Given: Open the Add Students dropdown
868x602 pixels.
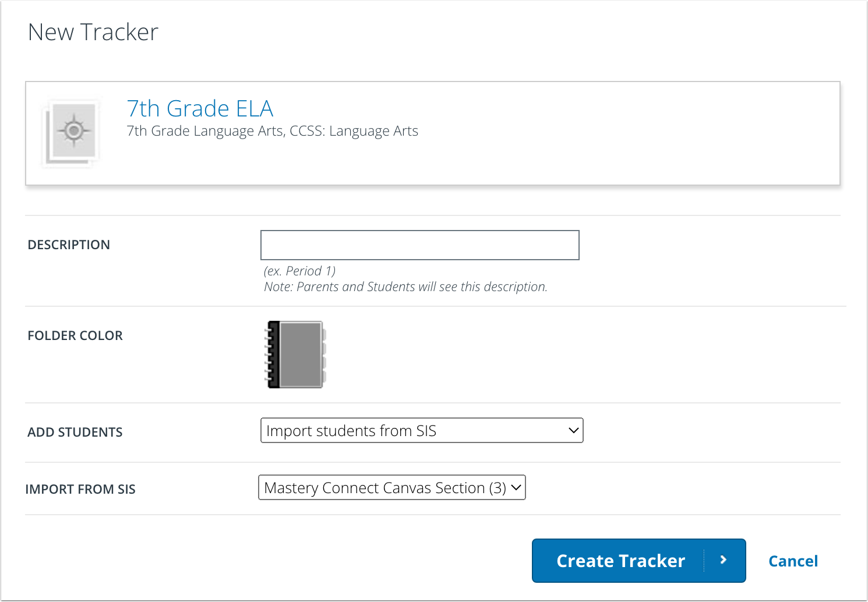Looking at the screenshot, I should point(421,431).
